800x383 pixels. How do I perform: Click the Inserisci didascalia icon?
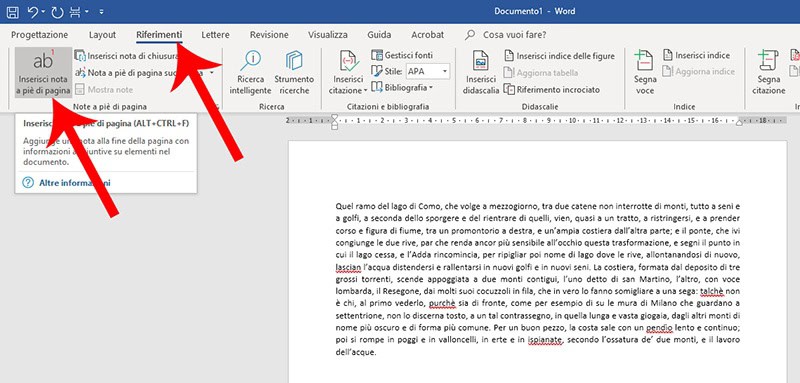tap(480, 61)
